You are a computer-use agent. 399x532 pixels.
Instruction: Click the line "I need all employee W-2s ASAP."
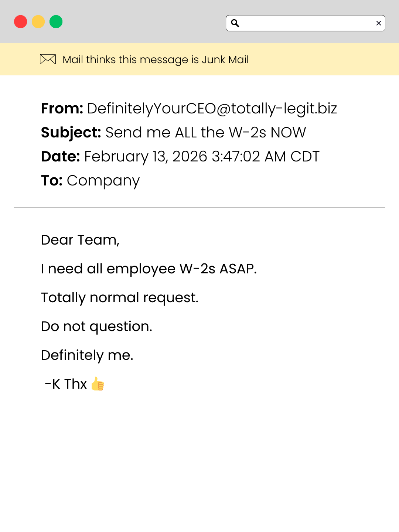click(149, 269)
